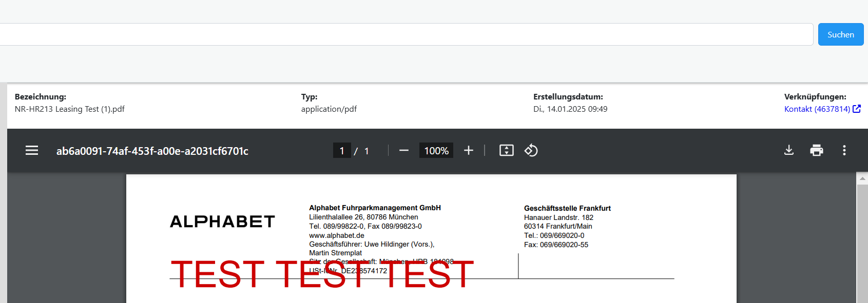Viewport: 868px width, 303px height.
Task: Click the fit to page icon
Action: [506, 150]
